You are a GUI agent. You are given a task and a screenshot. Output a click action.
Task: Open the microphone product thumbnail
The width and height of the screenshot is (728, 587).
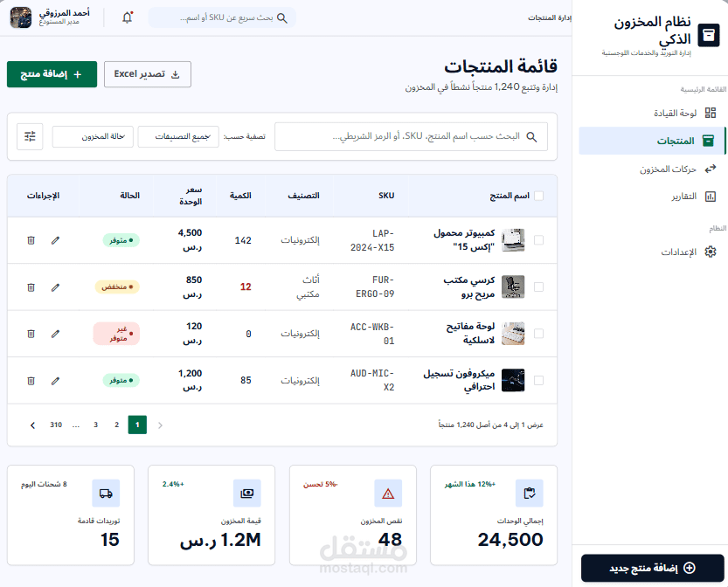513,380
